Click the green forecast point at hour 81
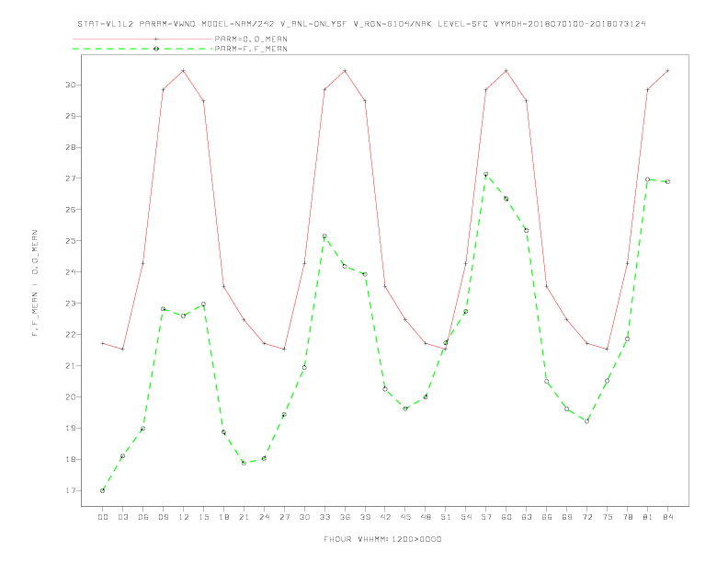This screenshot has height=563, width=728. [x=648, y=179]
